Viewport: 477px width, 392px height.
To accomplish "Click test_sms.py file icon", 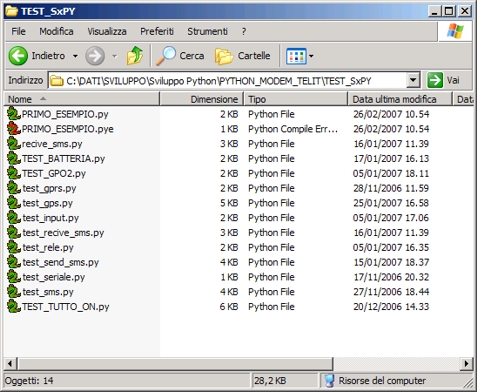I will pyautogui.click(x=14, y=292).
